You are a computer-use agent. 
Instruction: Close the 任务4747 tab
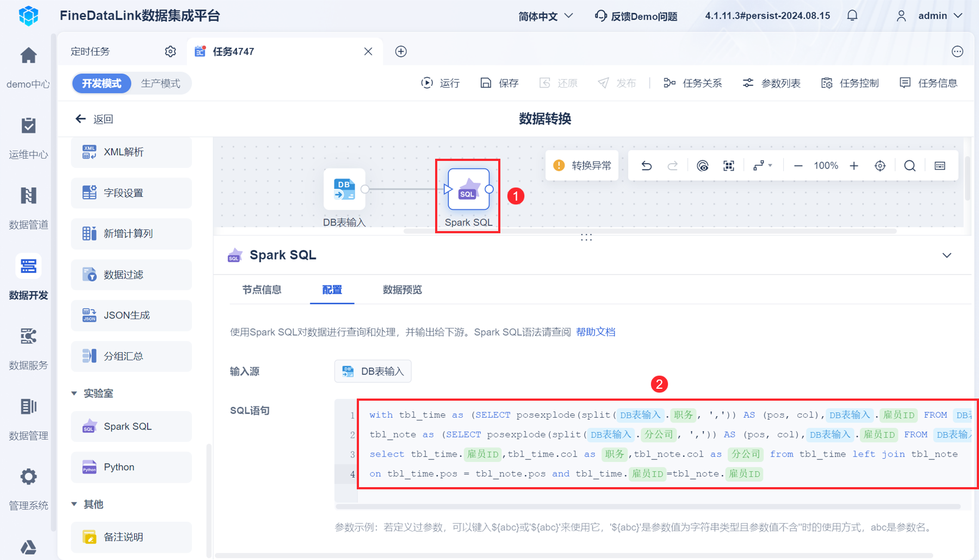368,52
